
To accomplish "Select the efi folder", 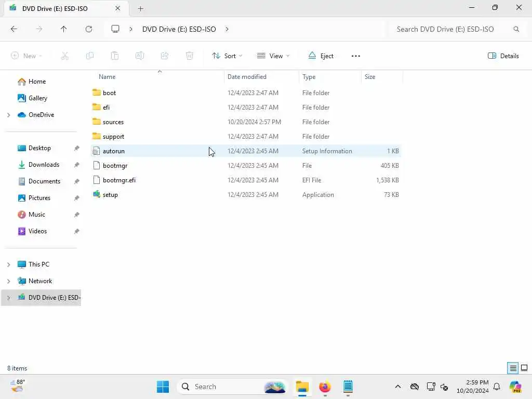I will pyautogui.click(x=246, y=107).
